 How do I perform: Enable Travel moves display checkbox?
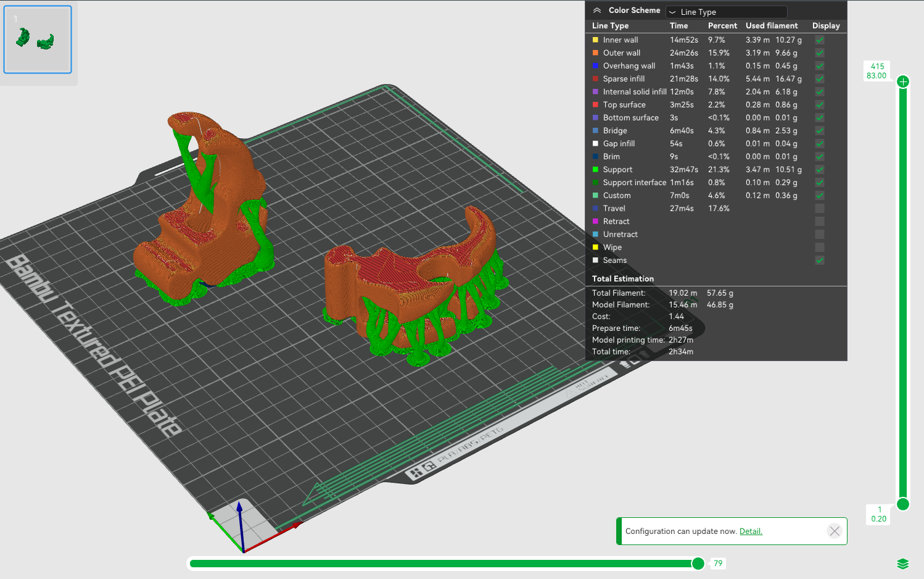819,209
